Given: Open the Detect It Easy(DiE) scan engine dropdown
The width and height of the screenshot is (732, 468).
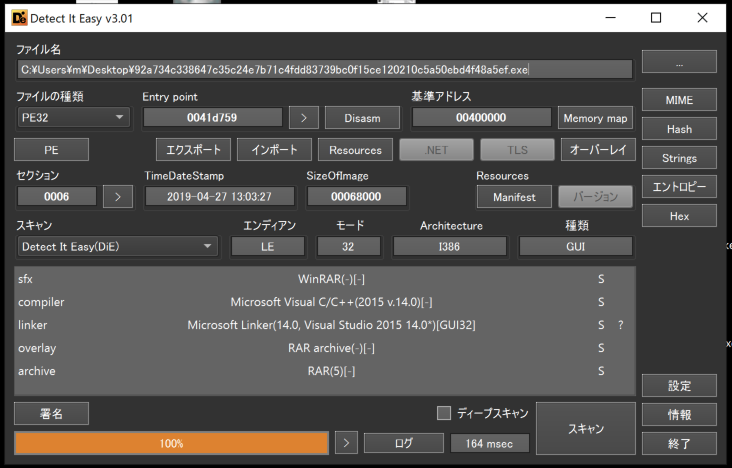Looking at the screenshot, I should pos(118,247).
